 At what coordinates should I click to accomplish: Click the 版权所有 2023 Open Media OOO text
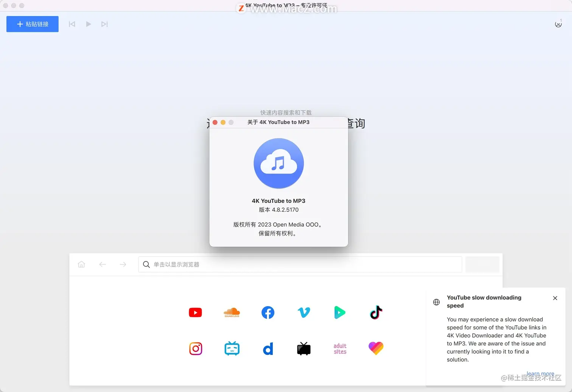pos(278,224)
